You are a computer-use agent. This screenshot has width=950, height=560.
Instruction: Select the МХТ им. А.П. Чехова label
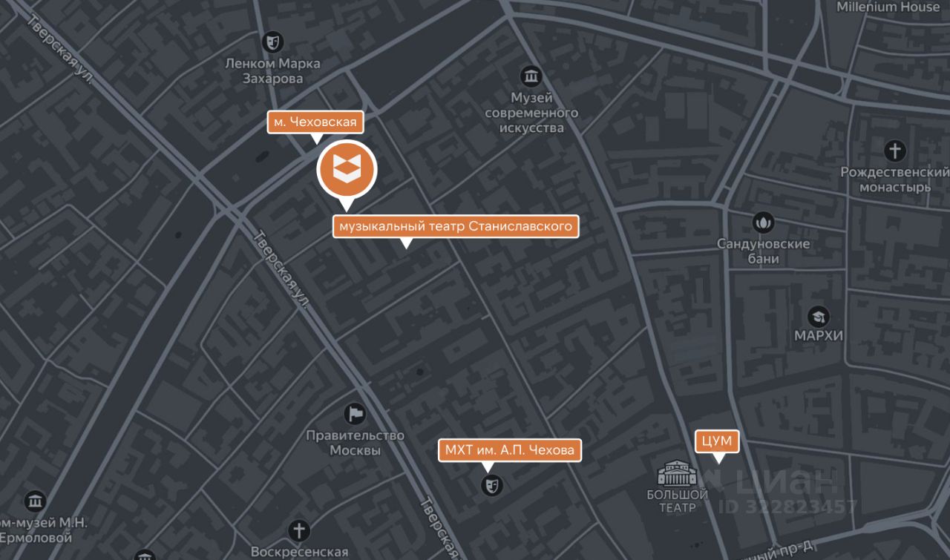(x=509, y=450)
